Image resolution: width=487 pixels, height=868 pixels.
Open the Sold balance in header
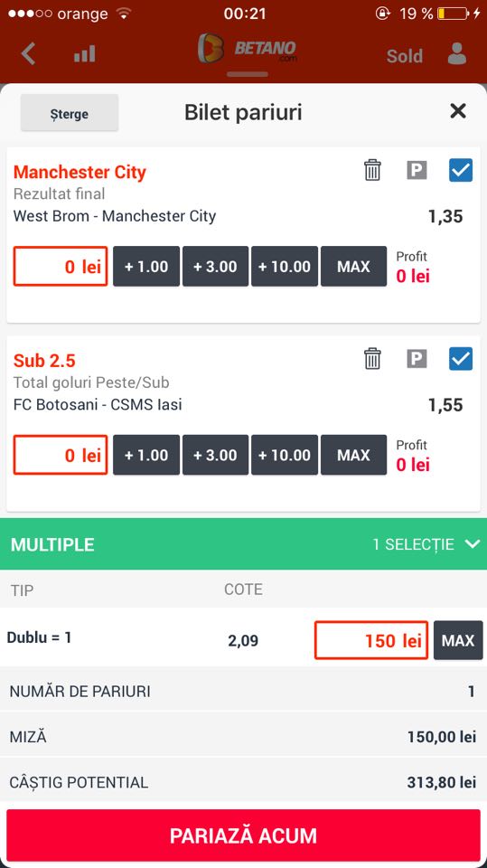[405, 56]
